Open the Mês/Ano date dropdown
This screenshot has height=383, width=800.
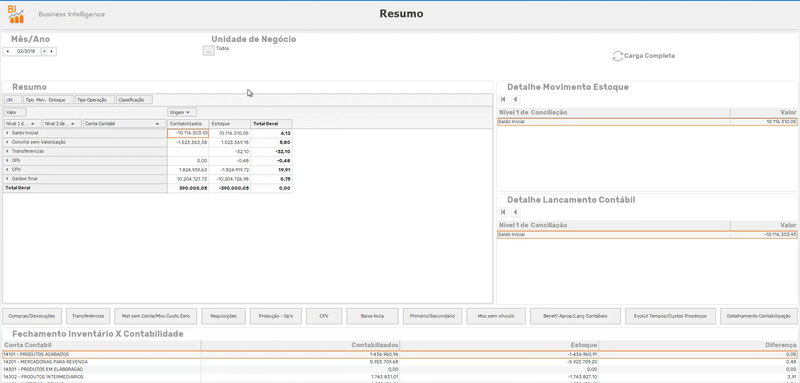pos(44,52)
